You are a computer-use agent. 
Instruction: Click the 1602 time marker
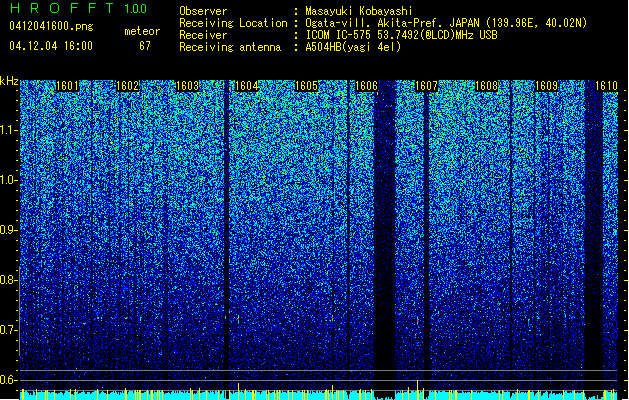pos(127,86)
